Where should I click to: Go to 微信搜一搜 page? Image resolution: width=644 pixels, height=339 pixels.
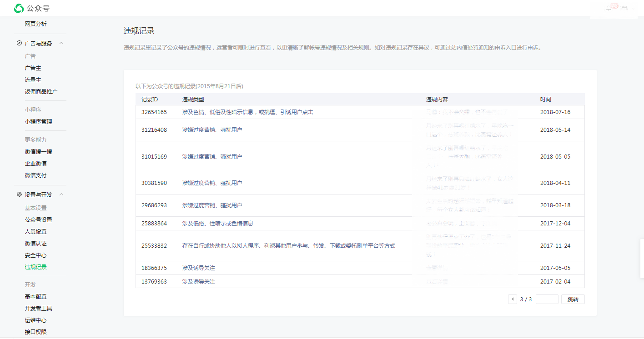click(x=38, y=152)
